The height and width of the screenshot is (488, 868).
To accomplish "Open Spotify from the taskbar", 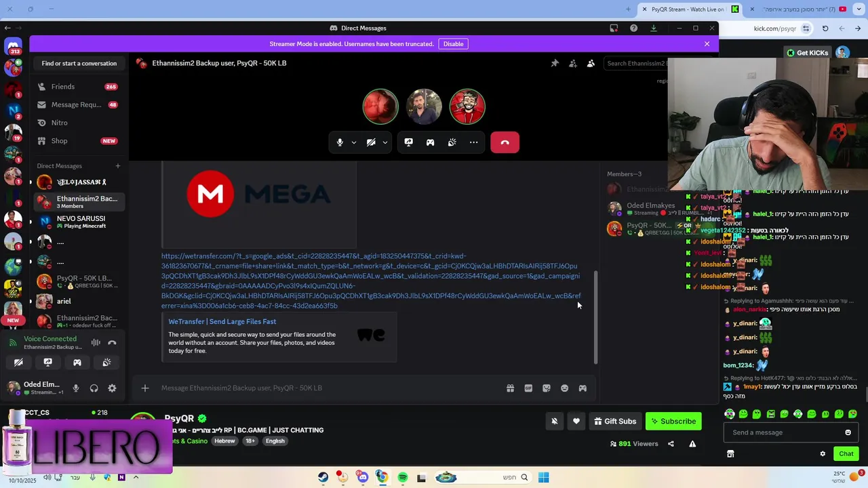I will (403, 477).
